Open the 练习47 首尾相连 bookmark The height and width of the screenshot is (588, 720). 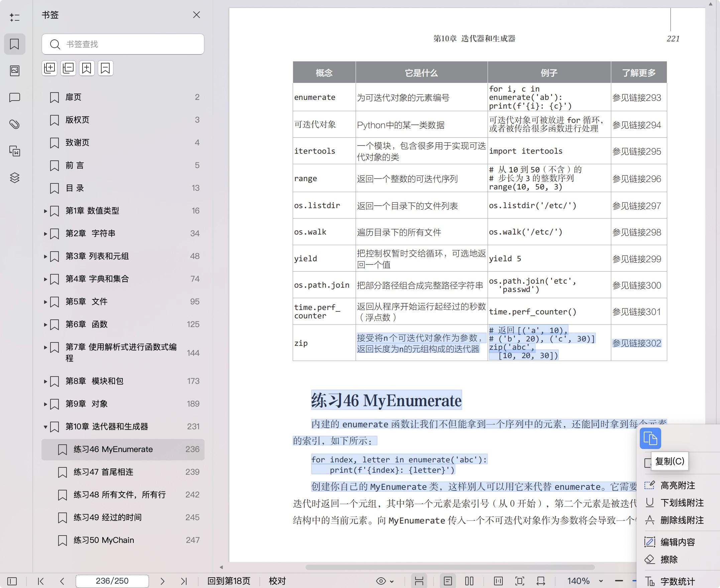pos(123,472)
